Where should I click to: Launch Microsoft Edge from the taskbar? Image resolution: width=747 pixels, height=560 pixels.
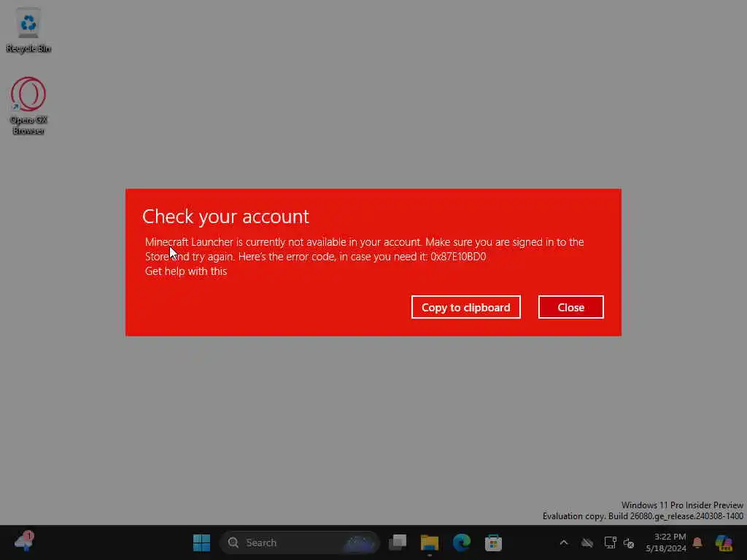pos(461,542)
